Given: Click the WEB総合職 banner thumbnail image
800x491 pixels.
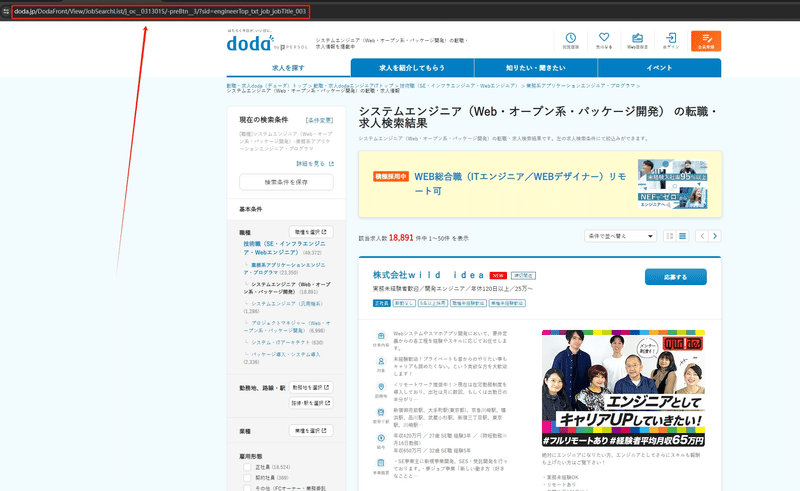Looking at the screenshot, I should click(672, 184).
